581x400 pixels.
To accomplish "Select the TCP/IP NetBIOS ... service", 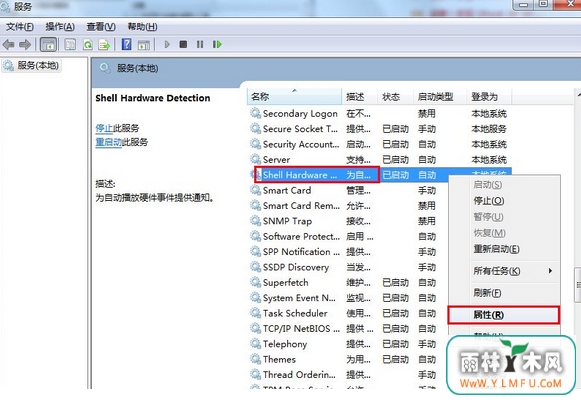I will [x=301, y=329].
